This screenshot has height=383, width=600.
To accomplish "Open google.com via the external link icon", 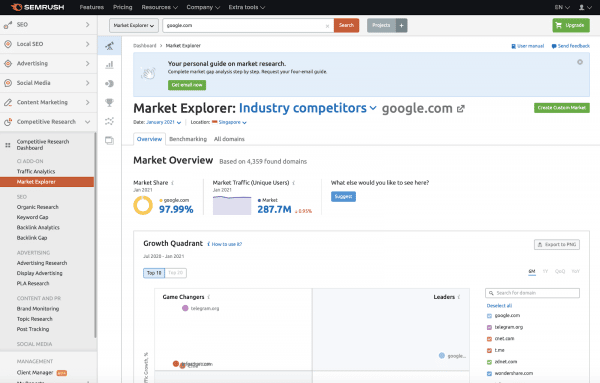I will 461,109.
